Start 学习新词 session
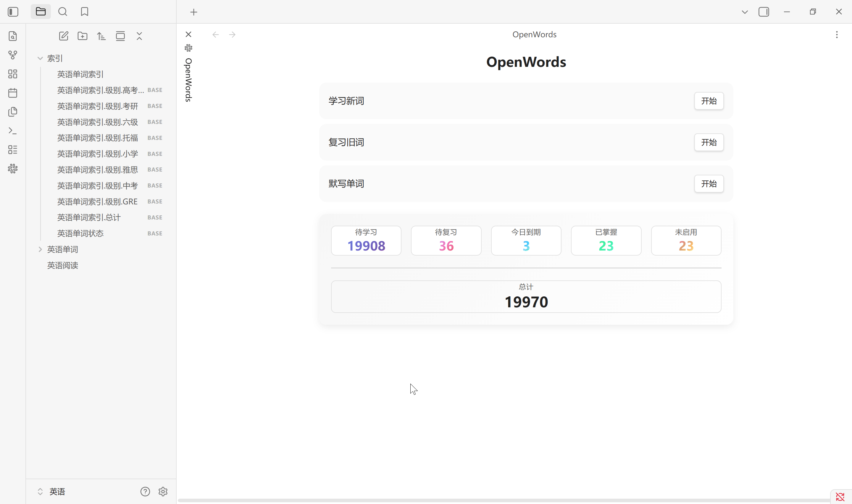This screenshot has width=852, height=504. point(709,101)
